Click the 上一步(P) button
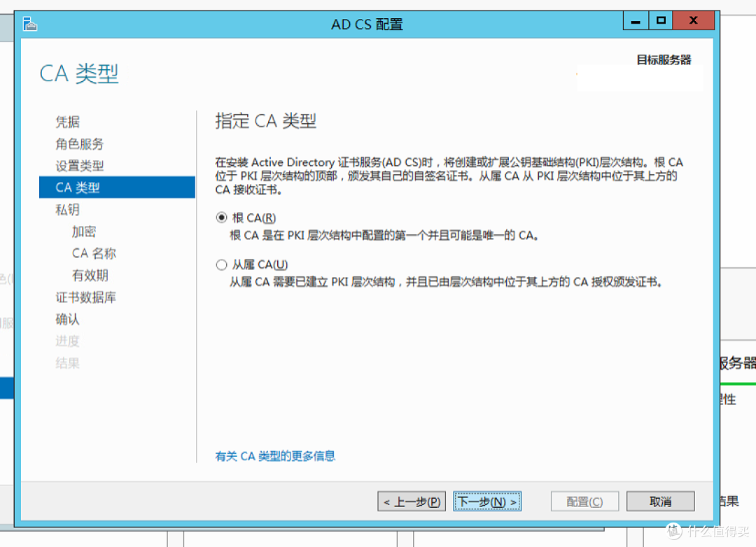756x547 pixels. (x=411, y=501)
